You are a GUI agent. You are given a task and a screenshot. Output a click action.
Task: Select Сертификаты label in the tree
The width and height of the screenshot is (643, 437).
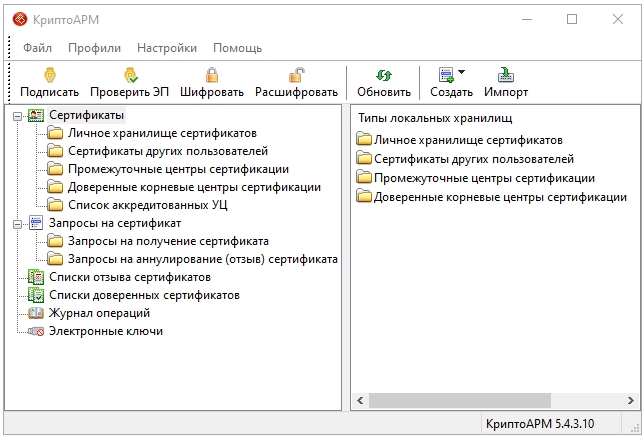87,115
